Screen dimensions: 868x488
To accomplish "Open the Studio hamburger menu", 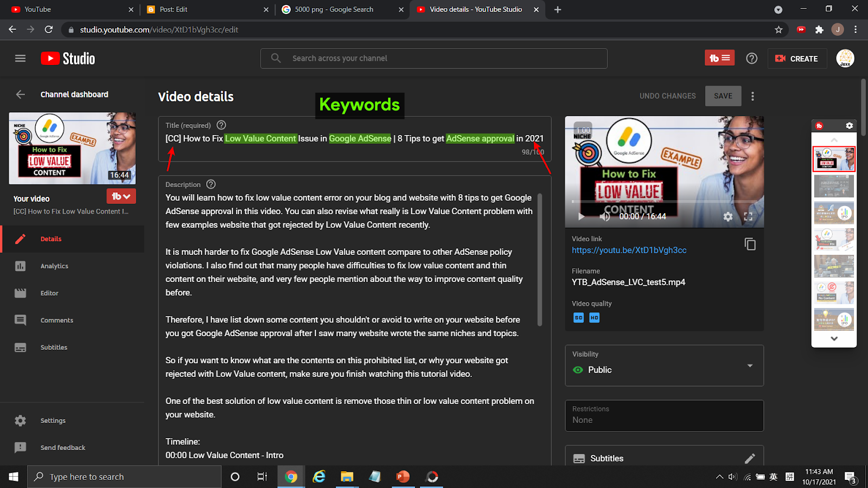I will pyautogui.click(x=20, y=59).
